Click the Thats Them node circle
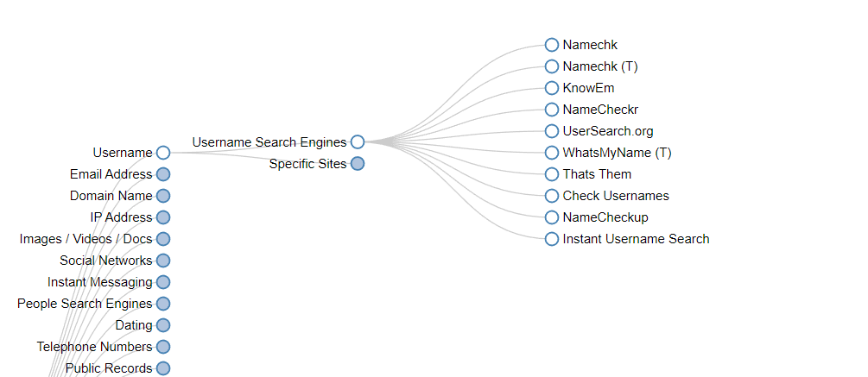This screenshot has width=868, height=377. coord(552,174)
